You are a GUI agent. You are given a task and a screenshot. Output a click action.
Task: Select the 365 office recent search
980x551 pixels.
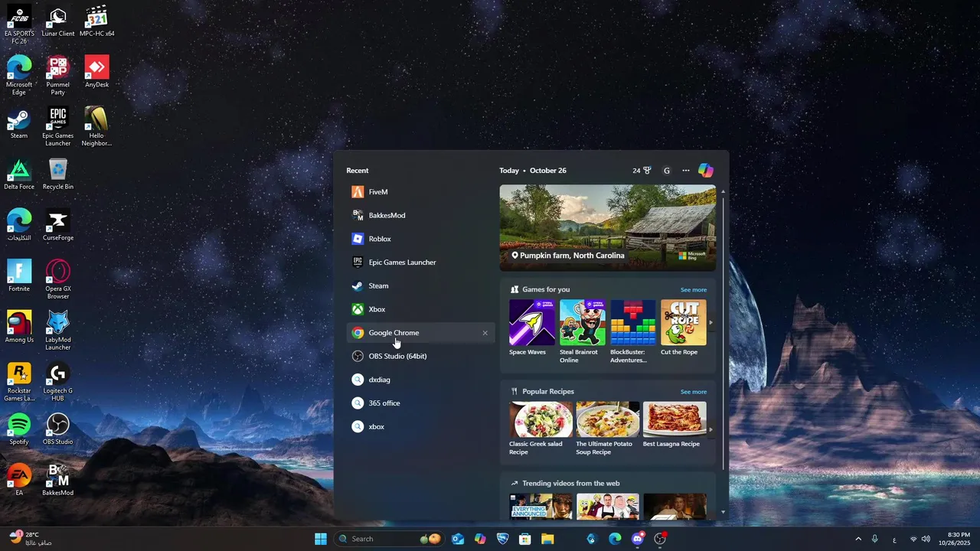[x=420, y=403]
